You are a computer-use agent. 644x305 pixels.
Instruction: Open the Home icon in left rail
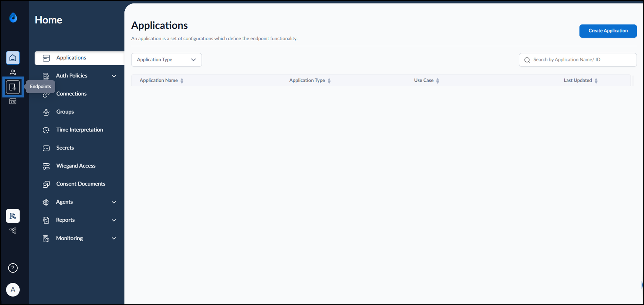coord(13,58)
